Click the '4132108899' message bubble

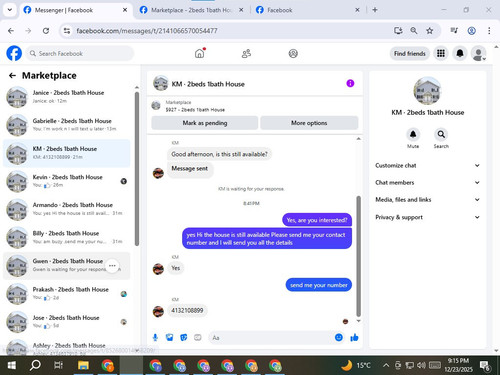(187, 311)
